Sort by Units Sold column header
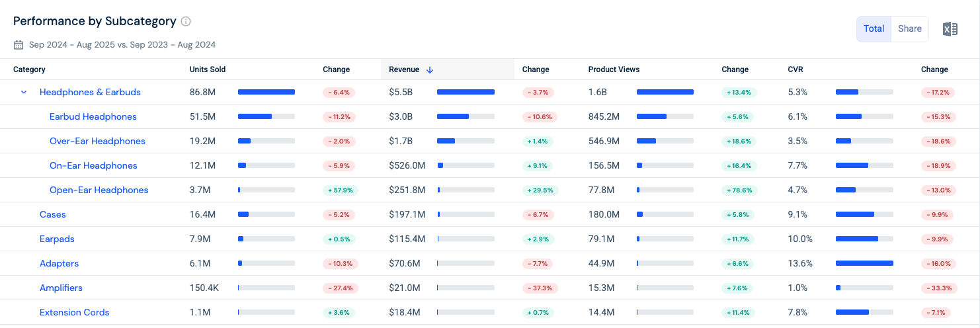This screenshot has height=328, width=980. (208, 69)
